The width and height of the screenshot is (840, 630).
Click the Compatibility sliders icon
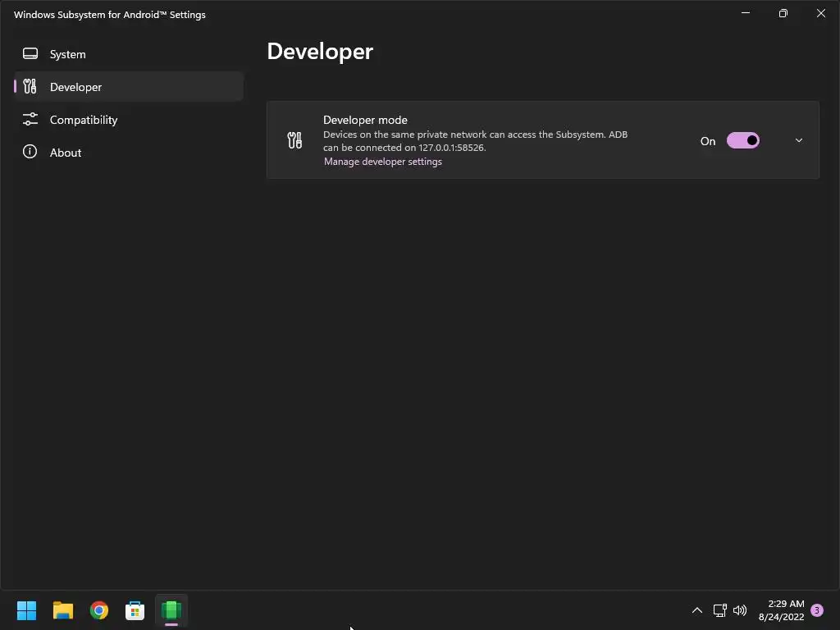point(30,119)
